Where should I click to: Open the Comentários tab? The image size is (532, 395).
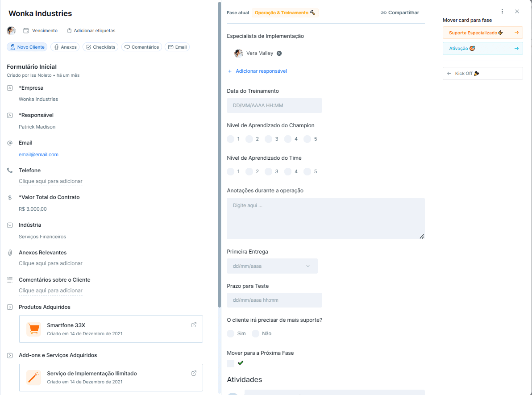pos(141,47)
